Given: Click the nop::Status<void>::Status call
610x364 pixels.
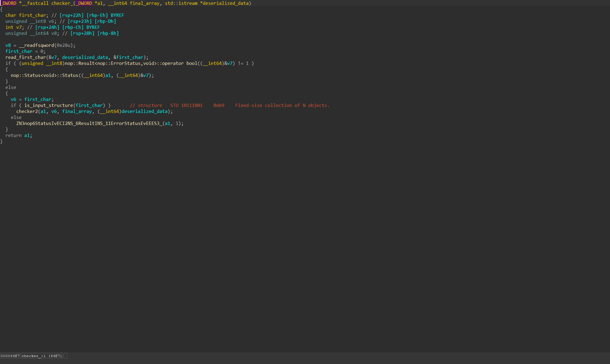Looking at the screenshot, I should [x=44, y=75].
